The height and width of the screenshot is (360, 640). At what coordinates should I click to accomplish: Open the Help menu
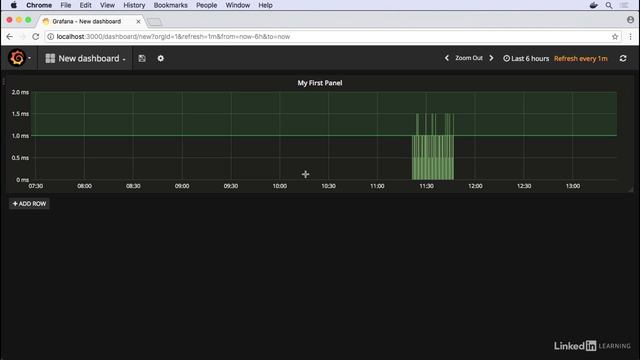265,5
